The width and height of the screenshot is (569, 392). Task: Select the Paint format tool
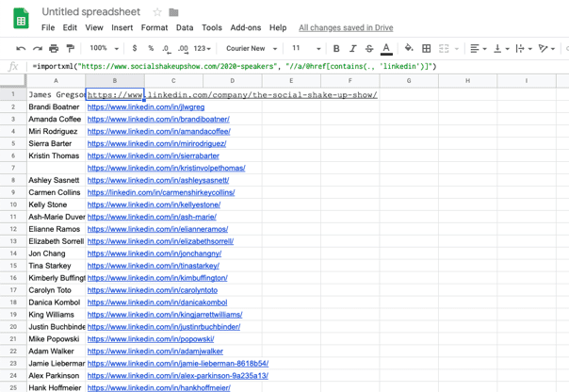tap(71, 48)
